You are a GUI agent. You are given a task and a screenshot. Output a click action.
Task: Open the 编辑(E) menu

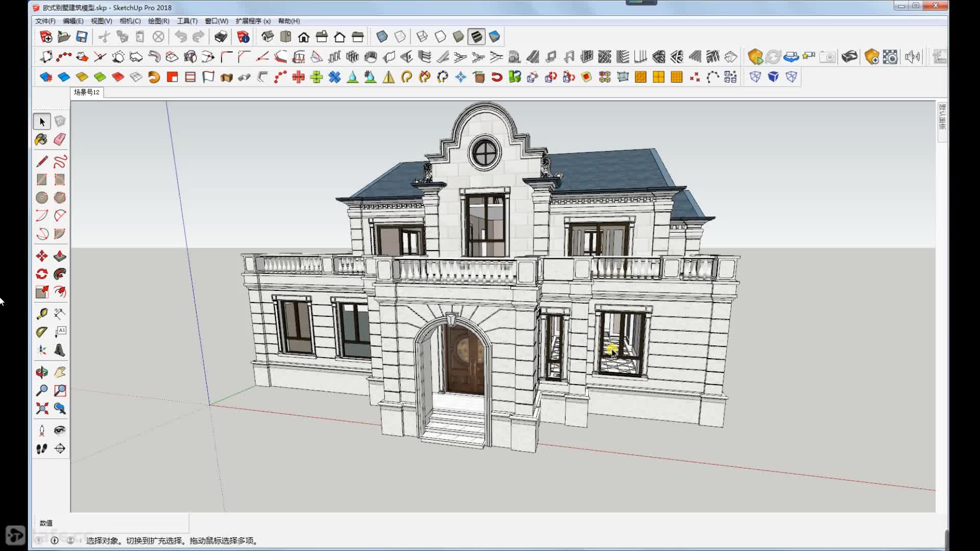[73, 21]
